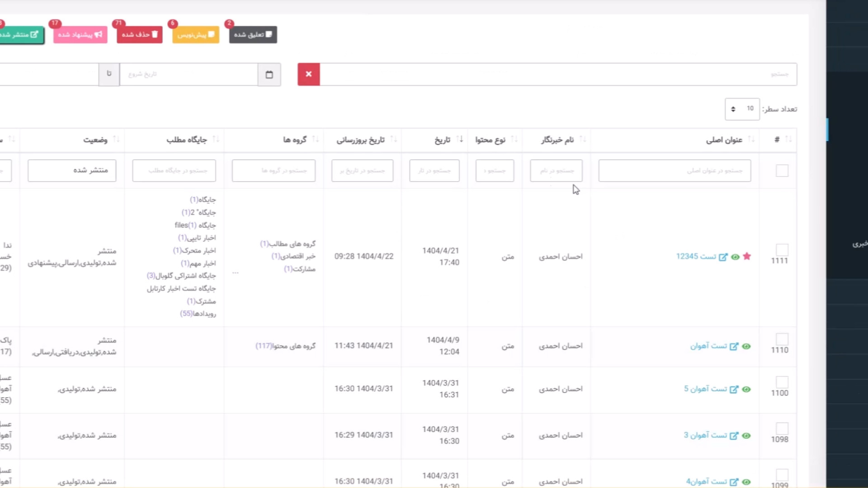Image resolution: width=868 pixels, height=488 pixels.
Task: Click the eye icon for تست آهوان 3
Action: [746, 436]
